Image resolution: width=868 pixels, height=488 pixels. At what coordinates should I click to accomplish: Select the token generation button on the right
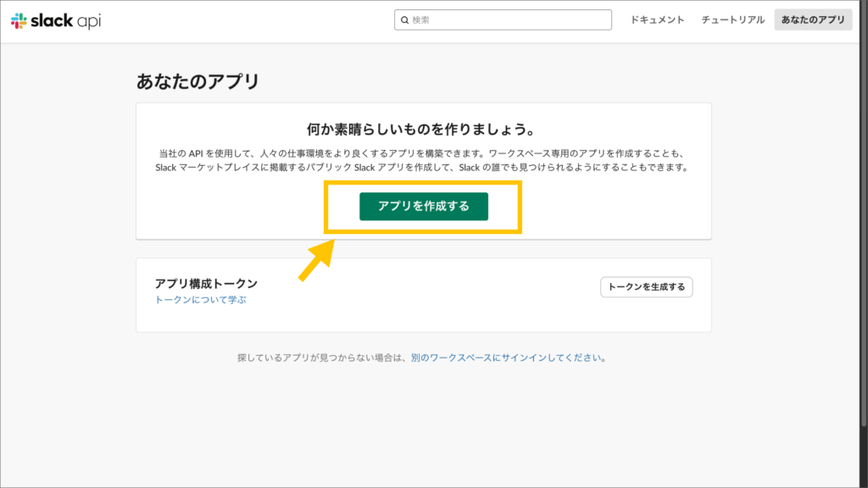pos(646,287)
